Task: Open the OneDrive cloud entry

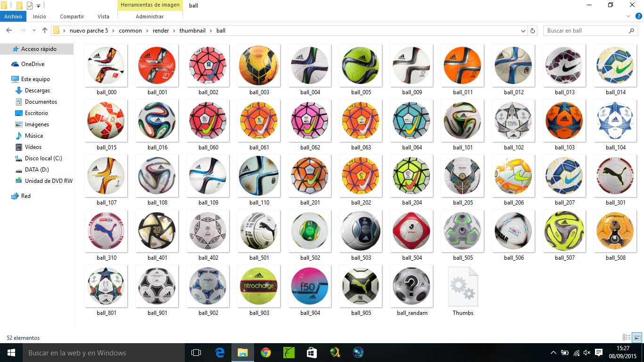Action: click(33, 64)
